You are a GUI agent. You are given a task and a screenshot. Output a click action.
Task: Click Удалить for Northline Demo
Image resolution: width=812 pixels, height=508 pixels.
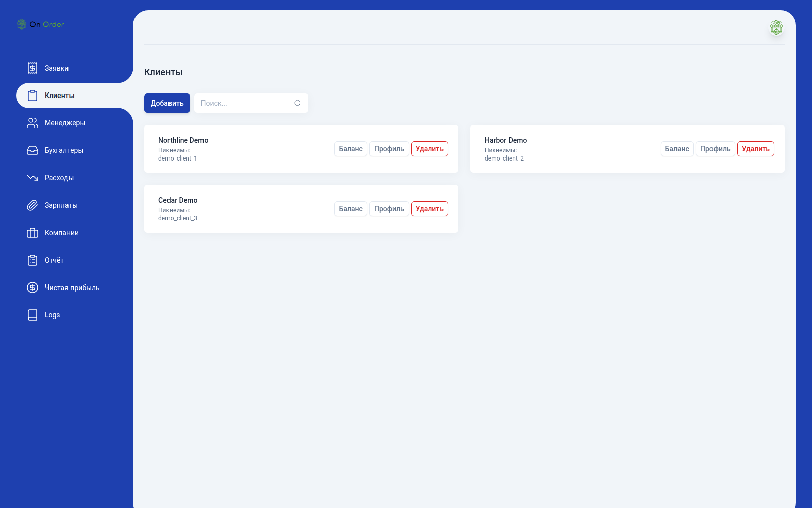click(x=429, y=149)
